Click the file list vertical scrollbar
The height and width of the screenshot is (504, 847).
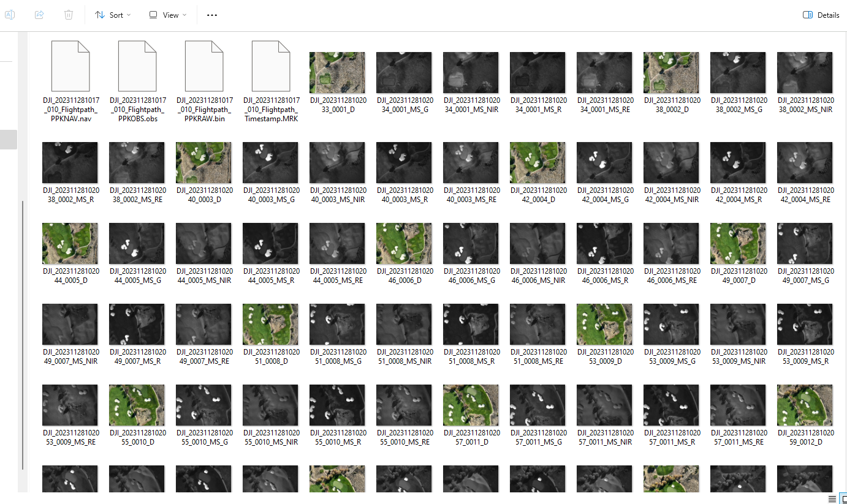point(23,335)
